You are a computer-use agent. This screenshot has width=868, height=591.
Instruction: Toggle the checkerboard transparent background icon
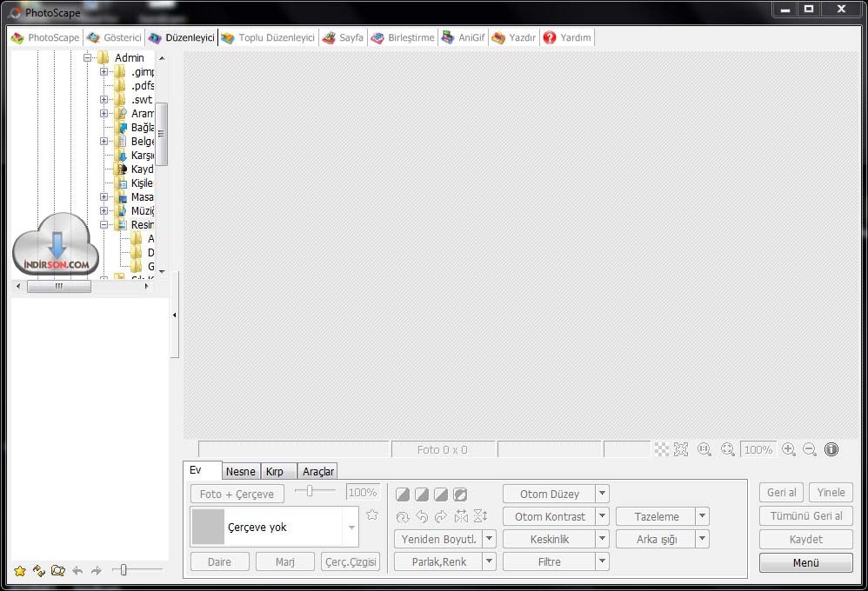pos(662,449)
